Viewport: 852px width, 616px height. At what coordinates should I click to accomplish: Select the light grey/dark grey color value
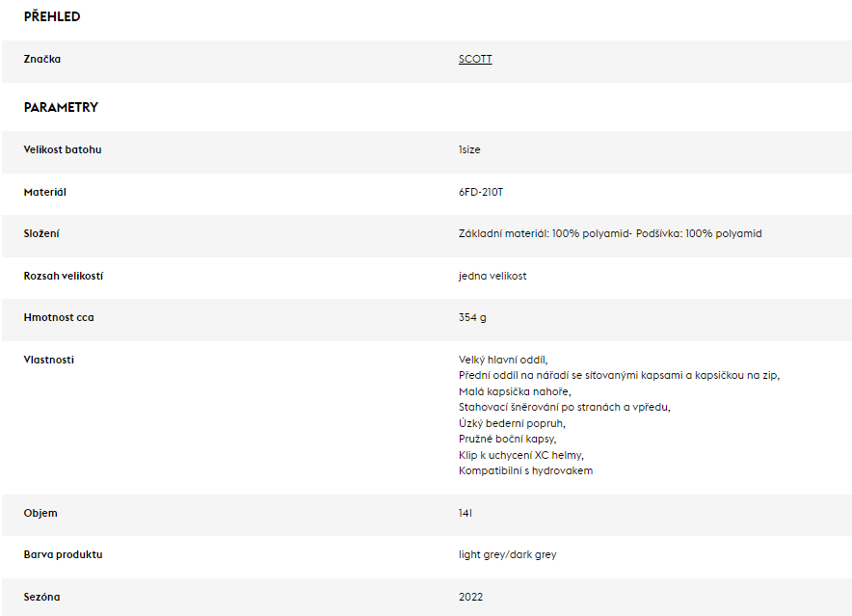pos(508,554)
